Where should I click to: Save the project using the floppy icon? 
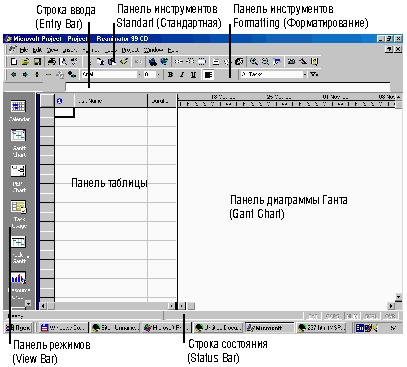tap(37, 62)
